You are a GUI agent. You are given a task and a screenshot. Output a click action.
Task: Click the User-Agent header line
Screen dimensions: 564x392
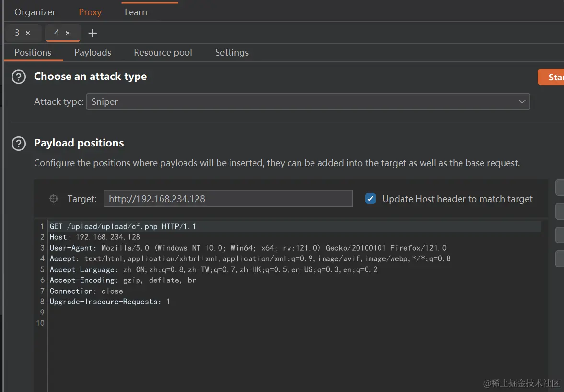(248, 248)
